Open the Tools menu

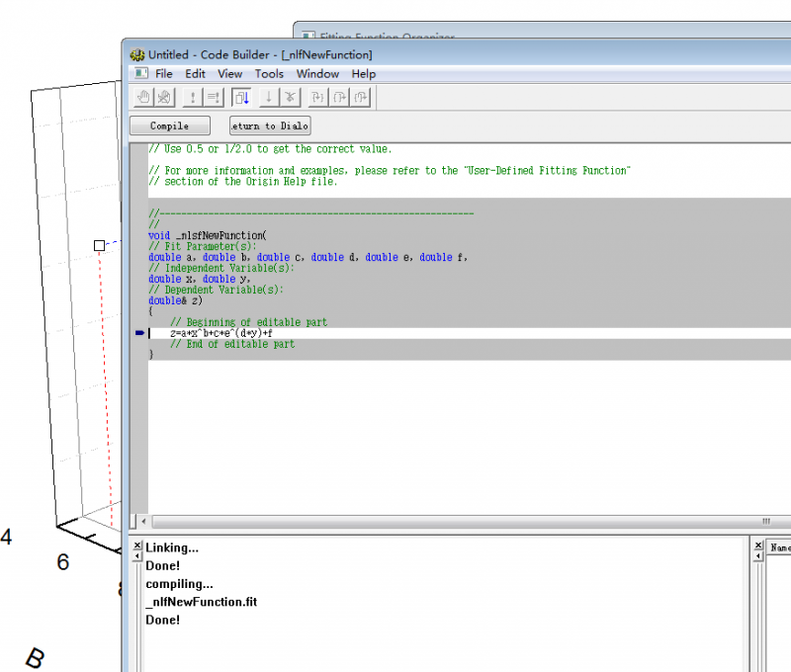click(269, 74)
